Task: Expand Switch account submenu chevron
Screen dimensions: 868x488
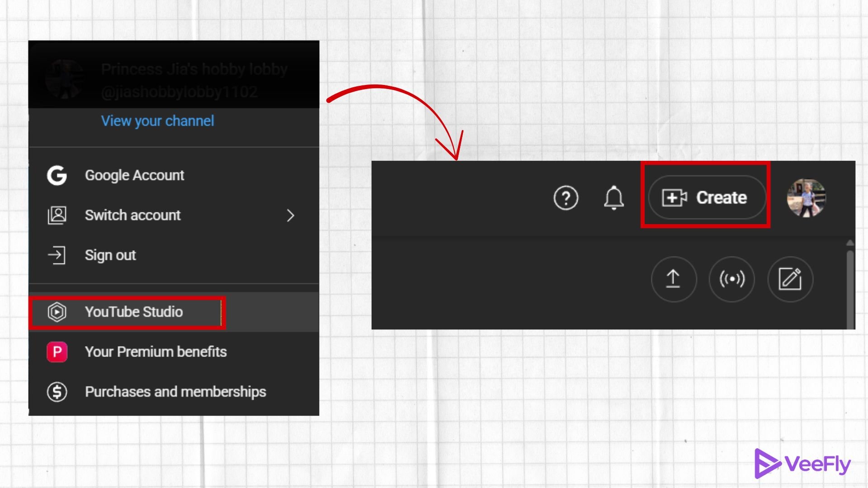Action: pyautogui.click(x=290, y=216)
